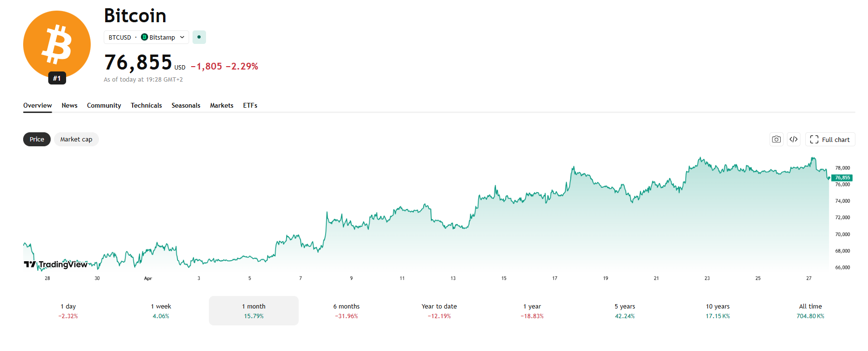Open the Overview tab

38,105
